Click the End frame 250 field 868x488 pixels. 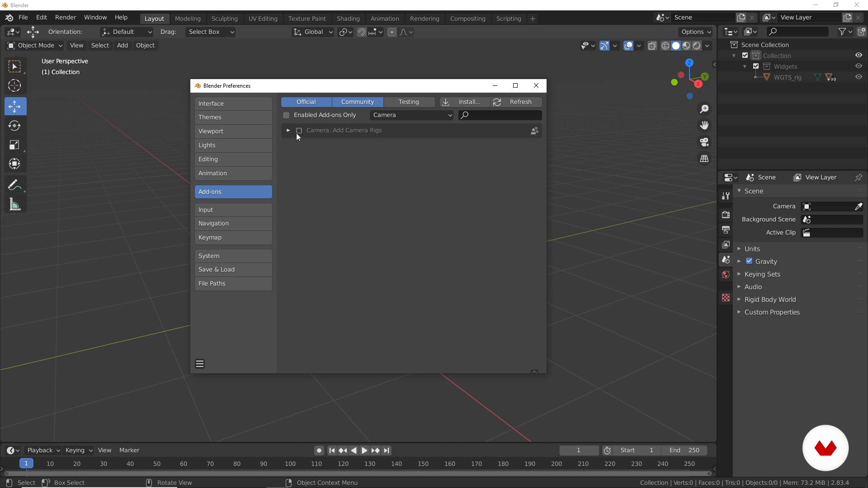click(684, 450)
